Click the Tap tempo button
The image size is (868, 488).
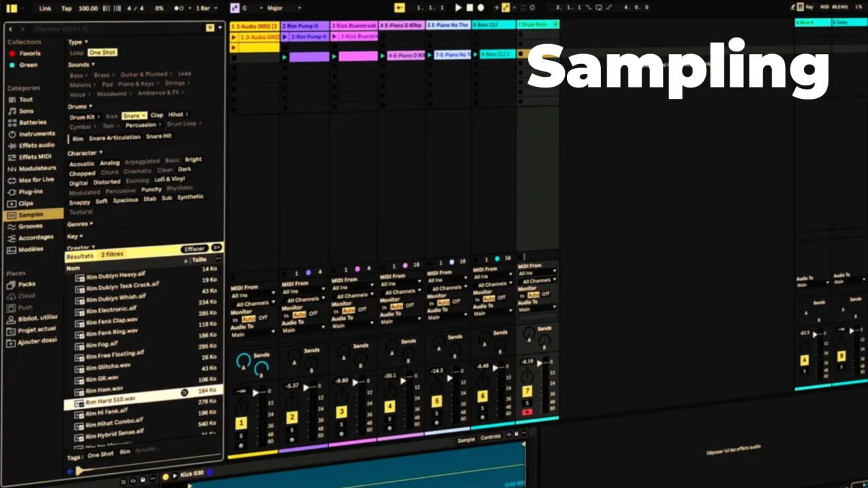point(66,8)
